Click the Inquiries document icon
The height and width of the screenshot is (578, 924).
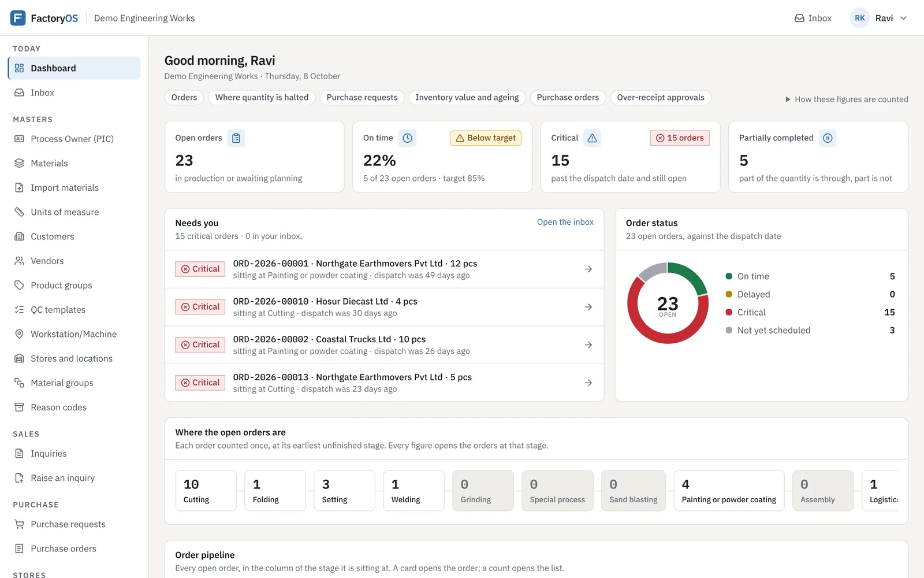point(19,454)
